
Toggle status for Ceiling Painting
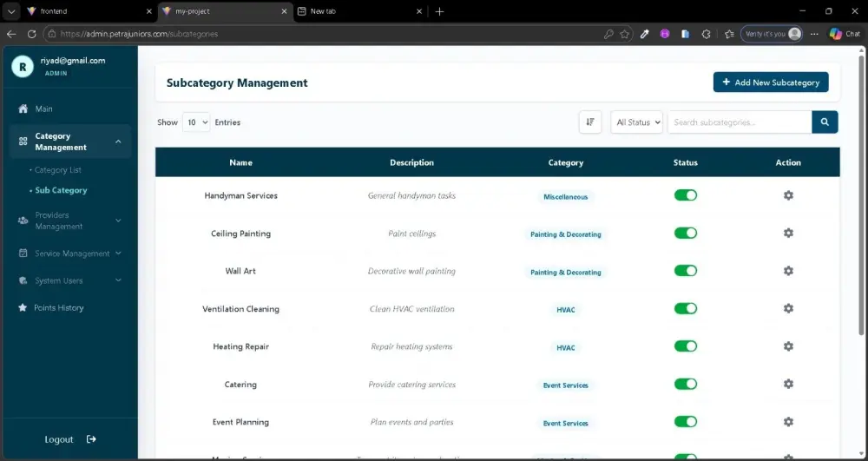point(686,233)
